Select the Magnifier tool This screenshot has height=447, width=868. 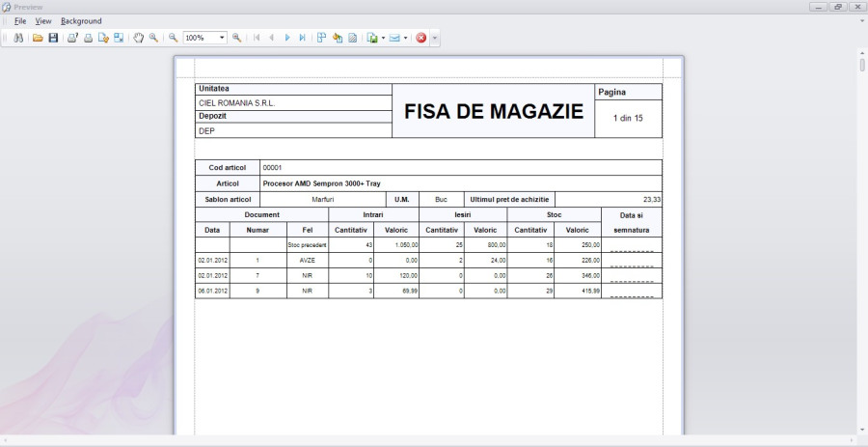(x=153, y=38)
